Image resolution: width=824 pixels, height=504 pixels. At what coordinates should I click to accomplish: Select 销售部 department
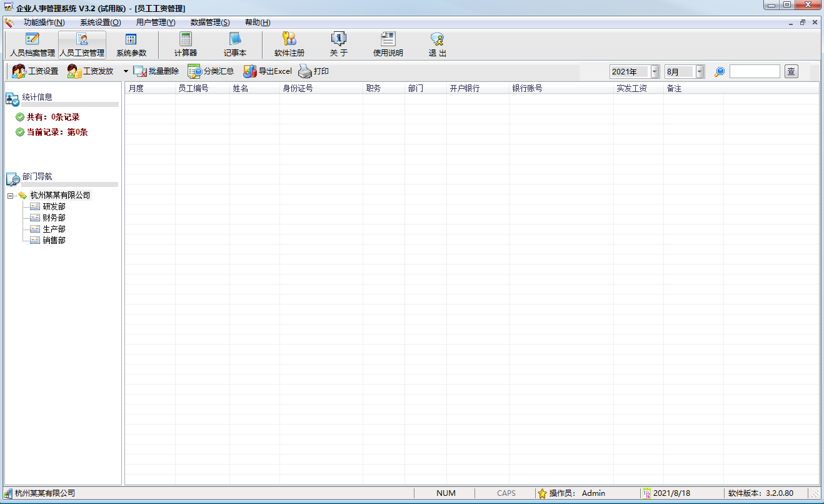[54, 241]
